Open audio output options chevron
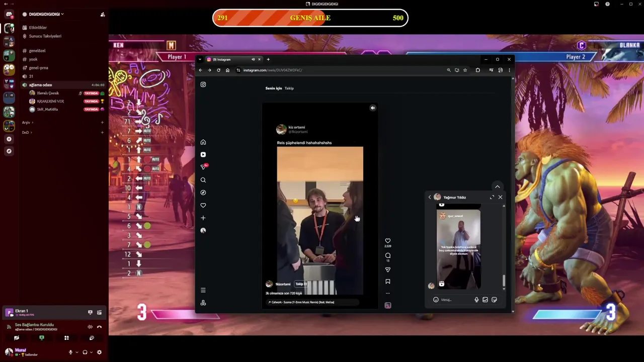 pos(91,352)
